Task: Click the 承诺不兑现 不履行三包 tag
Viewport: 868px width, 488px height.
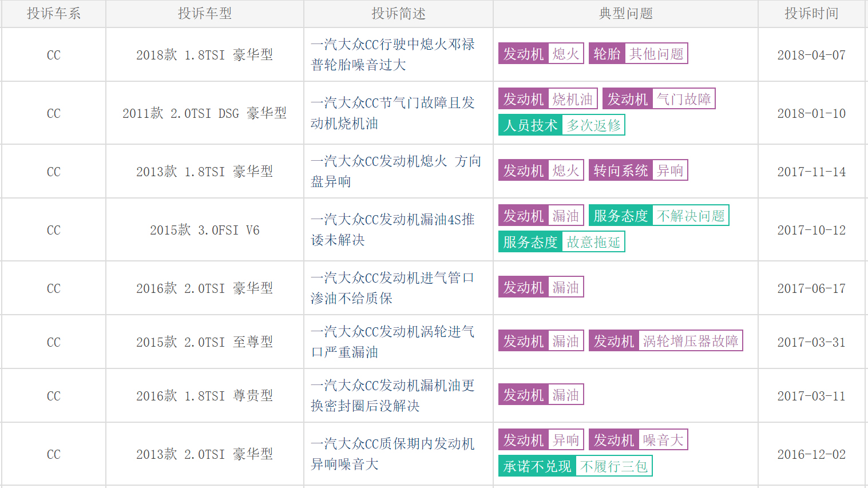Action: 575,466
